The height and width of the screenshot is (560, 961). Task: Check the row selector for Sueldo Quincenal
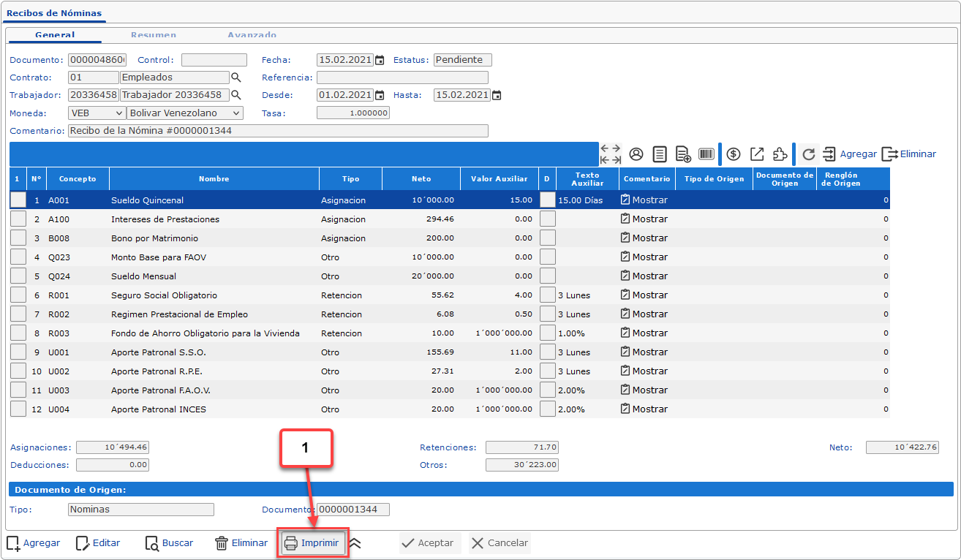(x=18, y=200)
